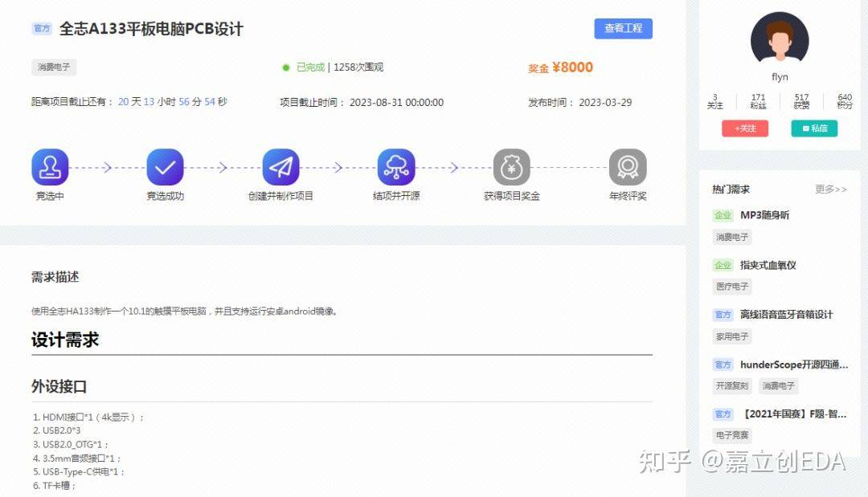Open 更多>> in the 热门需求 panel

point(831,189)
